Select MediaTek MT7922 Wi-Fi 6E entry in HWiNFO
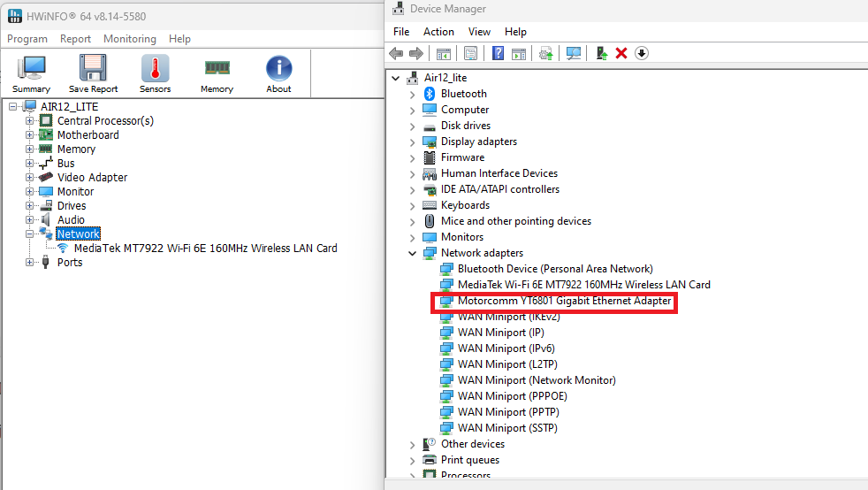The height and width of the screenshot is (490, 868). click(x=205, y=248)
